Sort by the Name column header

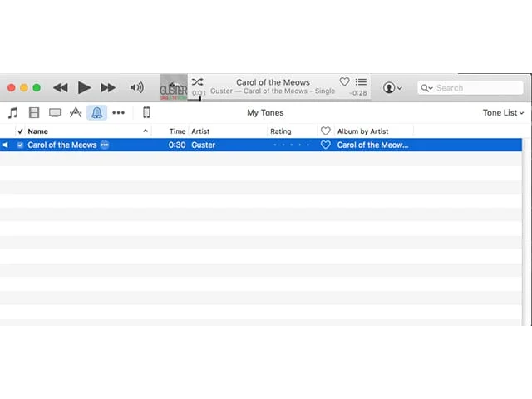click(37, 131)
